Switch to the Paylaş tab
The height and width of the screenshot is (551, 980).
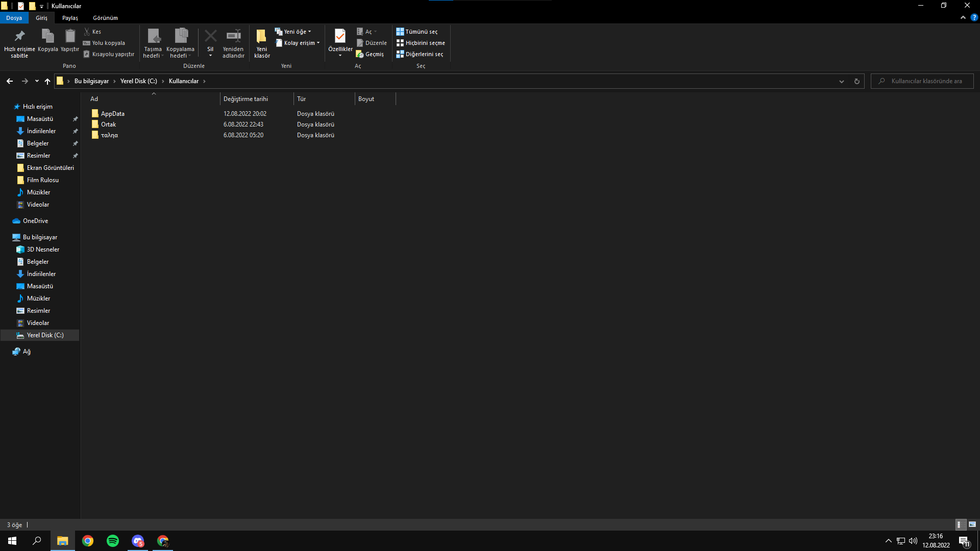[70, 18]
